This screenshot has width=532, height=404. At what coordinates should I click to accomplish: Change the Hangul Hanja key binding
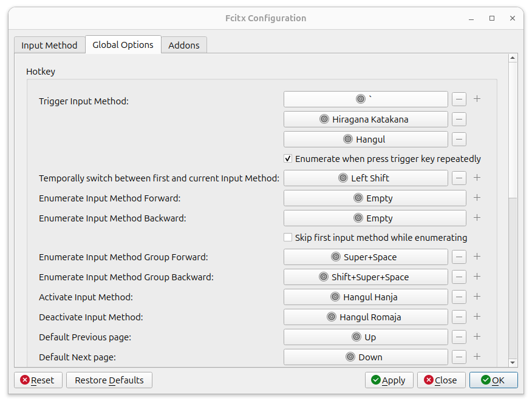point(366,297)
